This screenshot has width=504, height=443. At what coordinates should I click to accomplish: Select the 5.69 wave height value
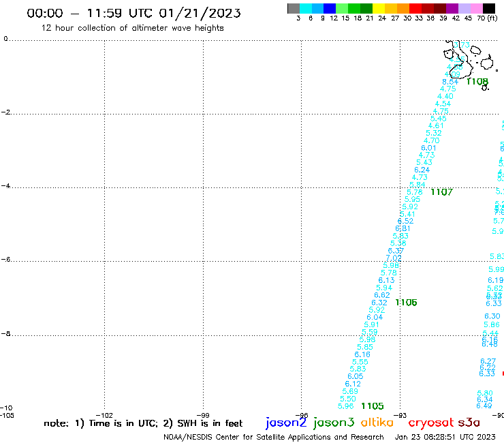coord(350,391)
